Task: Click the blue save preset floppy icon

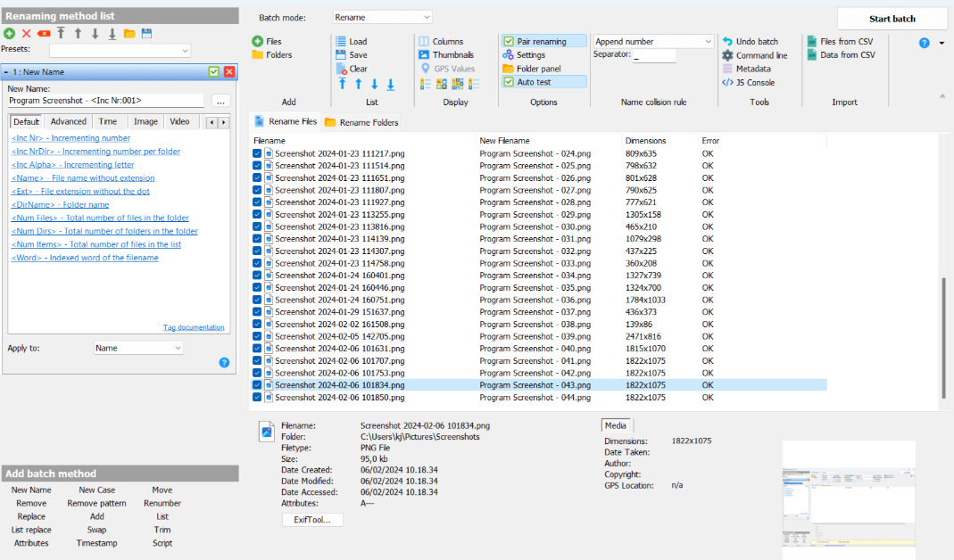Action: [146, 33]
